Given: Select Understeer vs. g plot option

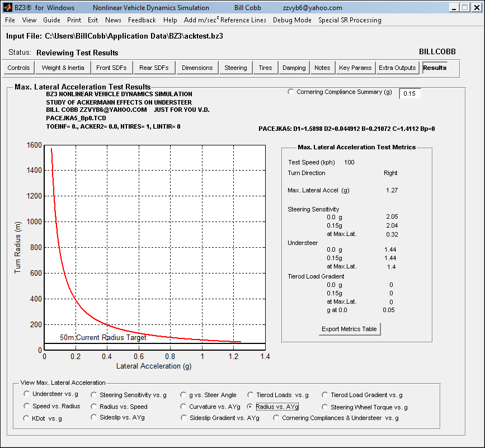Looking at the screenshot, I should click(27, 394).
